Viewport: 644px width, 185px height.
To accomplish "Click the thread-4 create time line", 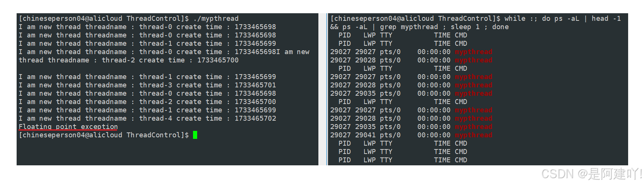I will 147,118.
